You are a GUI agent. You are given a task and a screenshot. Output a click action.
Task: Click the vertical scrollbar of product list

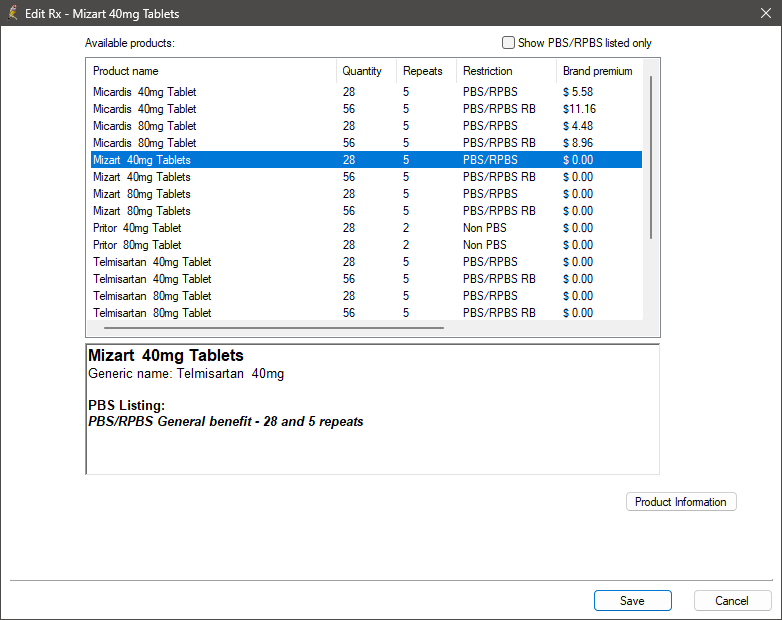[650, 158]
